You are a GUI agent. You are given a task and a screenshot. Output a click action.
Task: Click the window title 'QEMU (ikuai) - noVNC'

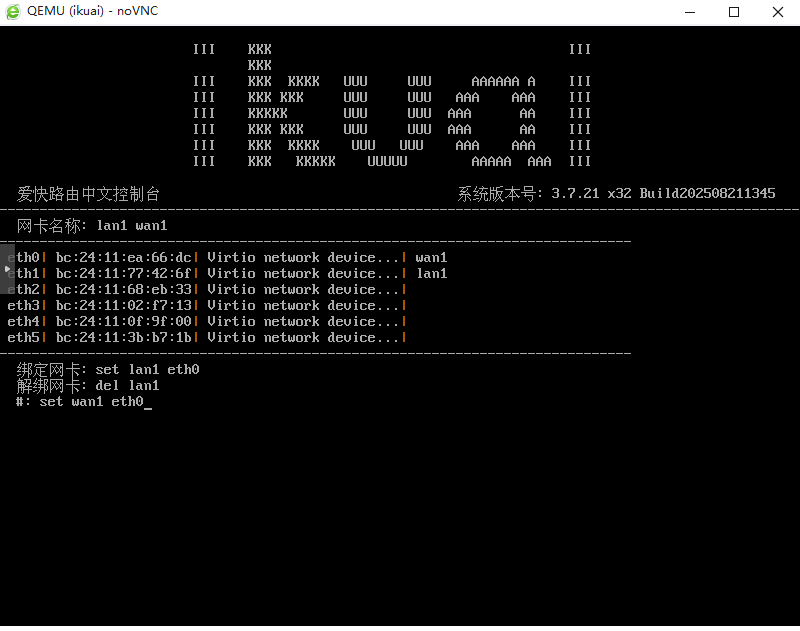[92, 11]
